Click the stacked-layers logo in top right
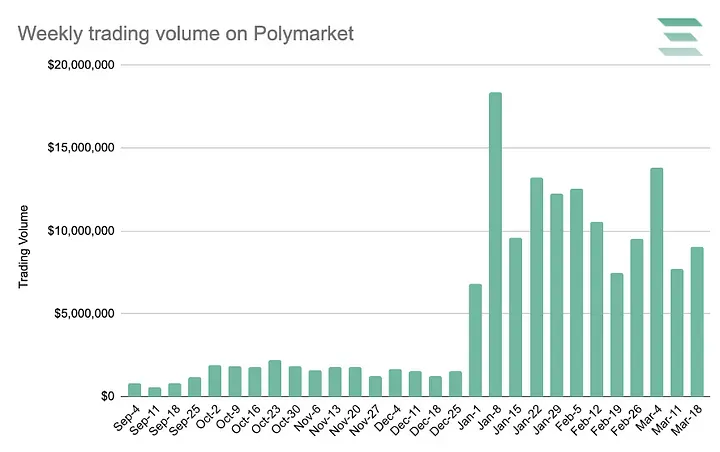 (681, 37)
